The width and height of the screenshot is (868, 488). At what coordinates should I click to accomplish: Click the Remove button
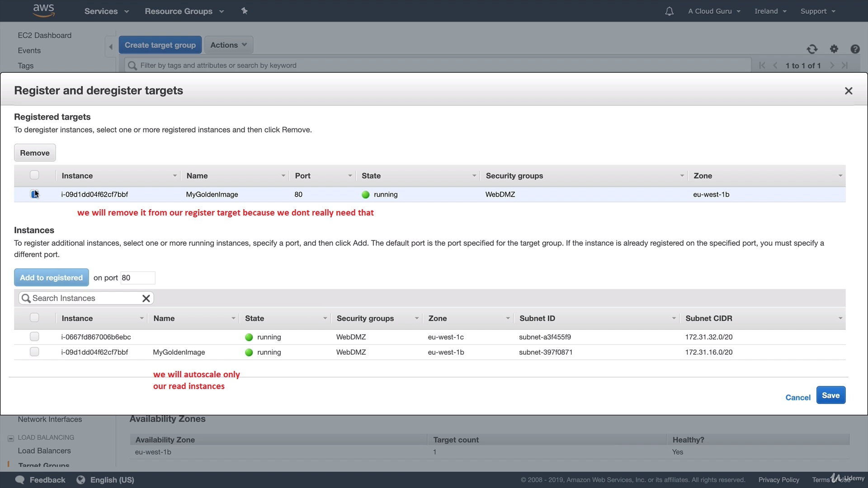pyautogui.click(x=35, y=153)
